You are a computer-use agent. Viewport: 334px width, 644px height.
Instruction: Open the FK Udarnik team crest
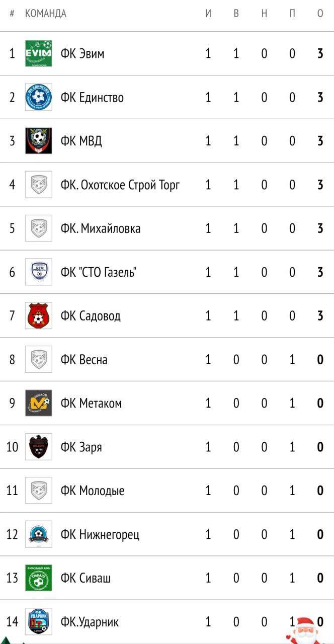click(39, 622)
